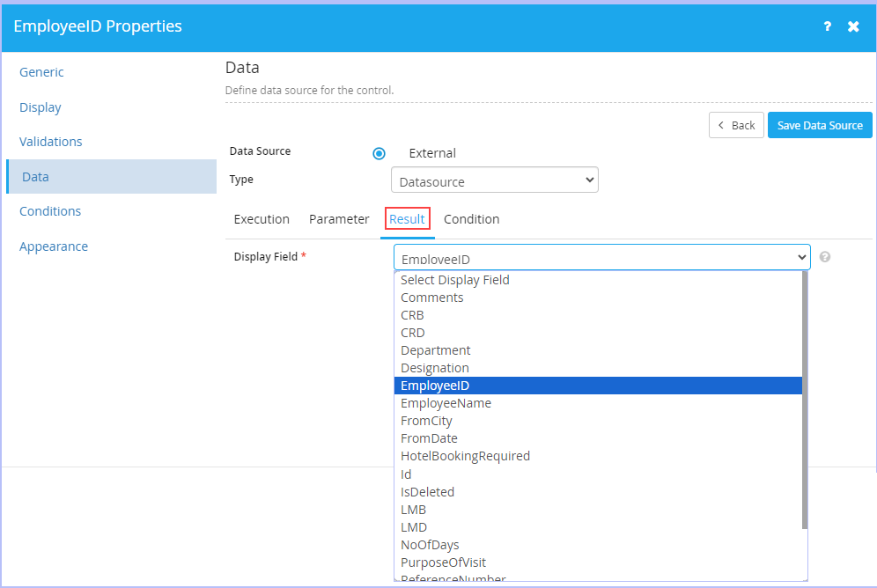Choose PurposeOfVisit from the list
This screenshot has height=588, width=877.
click(598, 562)
